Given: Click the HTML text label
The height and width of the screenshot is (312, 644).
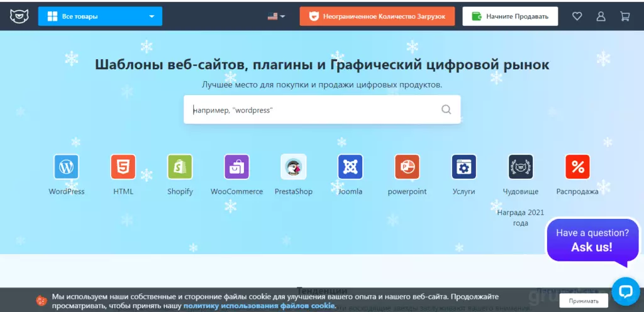Looking at the screenshot, I should [123, 192].
